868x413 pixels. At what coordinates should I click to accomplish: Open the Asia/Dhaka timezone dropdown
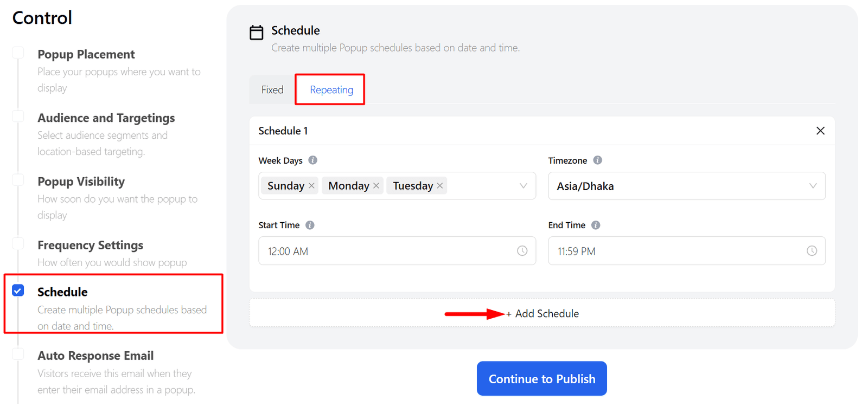[x=686, y=186]
